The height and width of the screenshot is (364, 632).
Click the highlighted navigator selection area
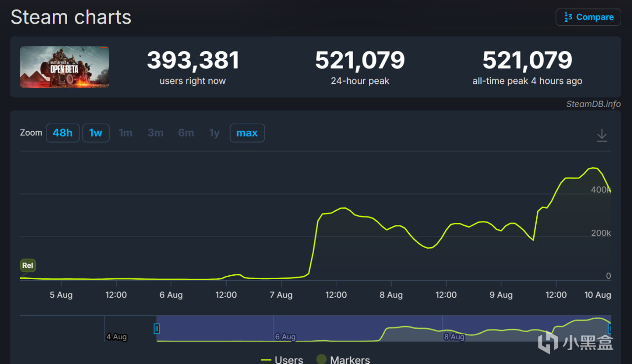pyautogui.click(x=384, y=328)
